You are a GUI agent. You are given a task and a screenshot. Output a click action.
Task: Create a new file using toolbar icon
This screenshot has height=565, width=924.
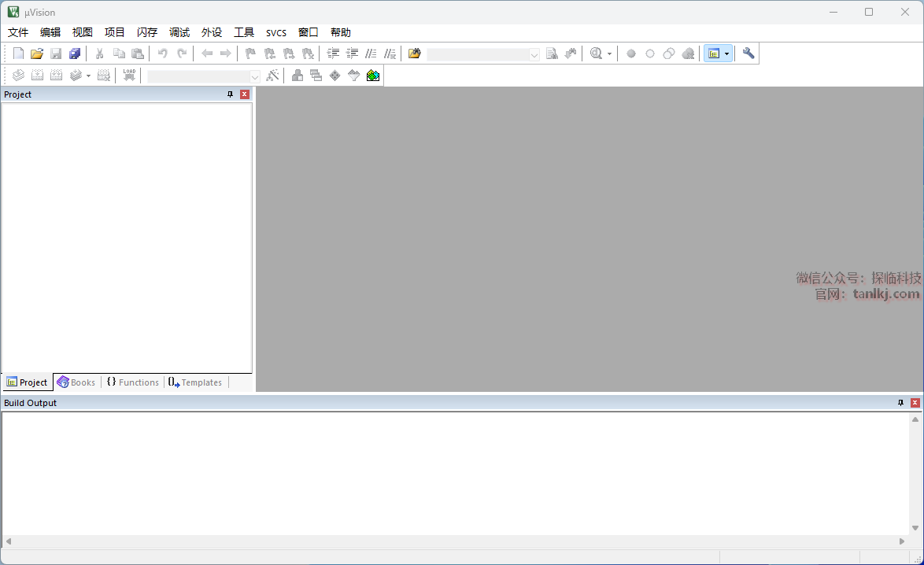[x=18, y=54]
